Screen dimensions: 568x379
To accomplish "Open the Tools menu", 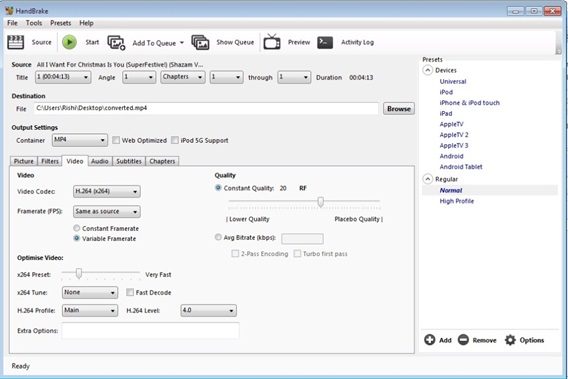I will click(34, 23).
